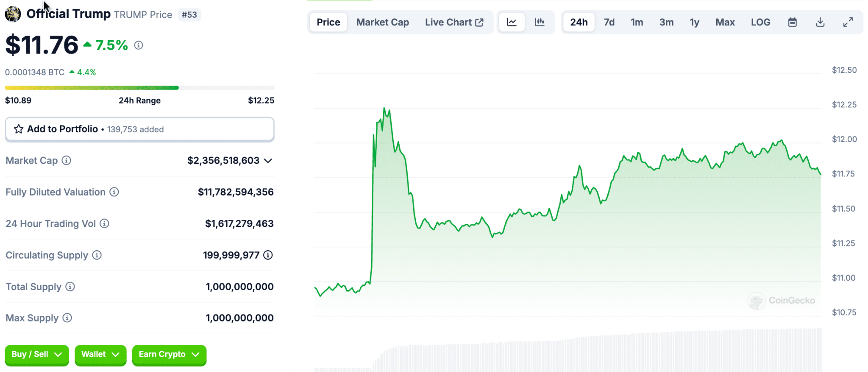Click the $11.76 price value
The height and width of the screenshot is (372, 868).
pyautogui.click(x=42, y=45)
